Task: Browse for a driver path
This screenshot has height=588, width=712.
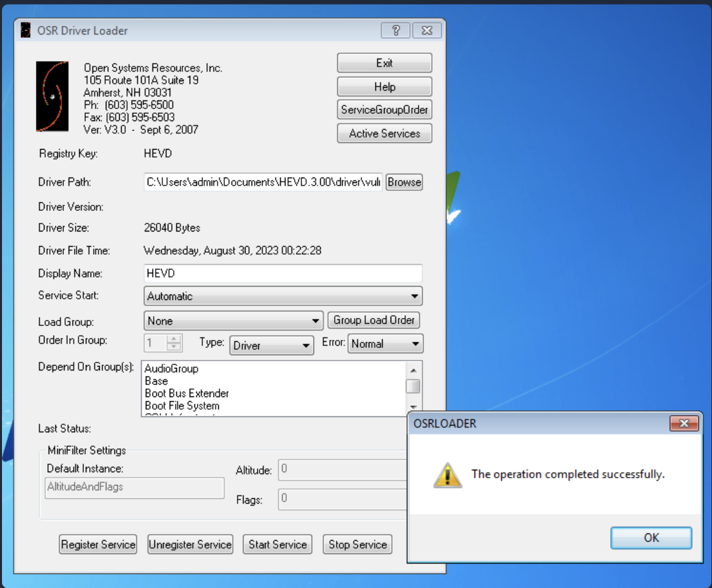Action: (x=404, y=182)
